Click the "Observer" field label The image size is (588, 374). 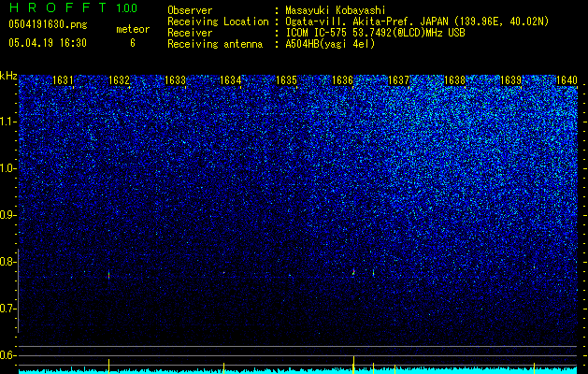pyautogui.click(x=190, y=10)
